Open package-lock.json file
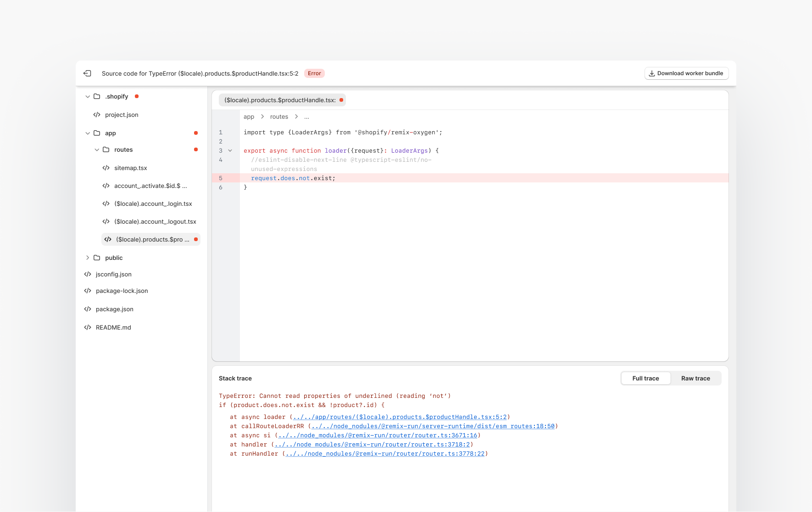The image size is (812, 512). [122, 291]
